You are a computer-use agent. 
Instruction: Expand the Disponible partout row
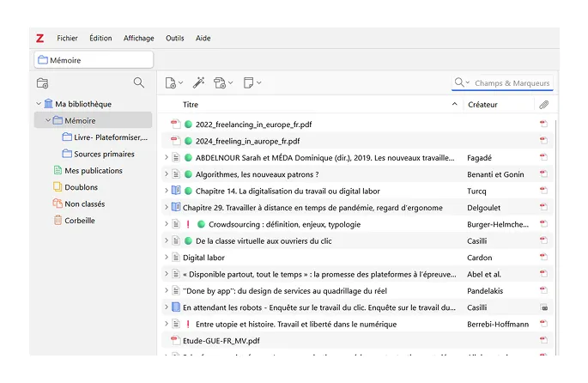pyautogui.click(x=167, y=274)
